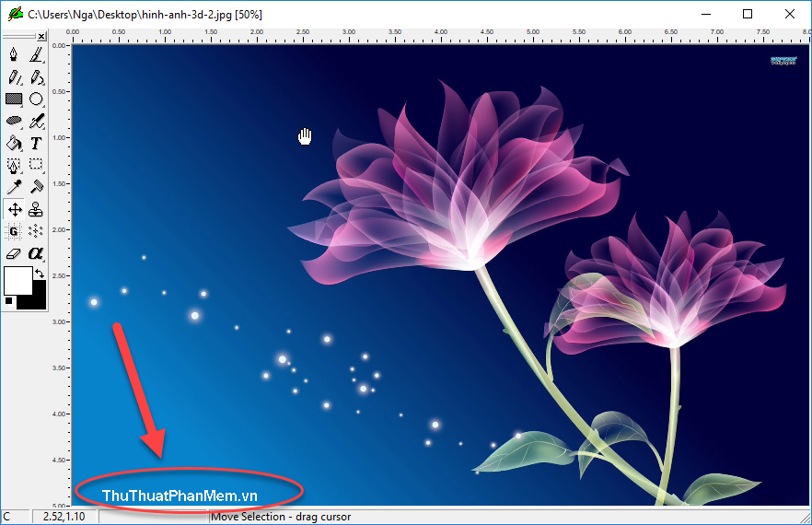Select the ellipse outline shape tool
The image size is (812, 525).
tap(36, 99)
